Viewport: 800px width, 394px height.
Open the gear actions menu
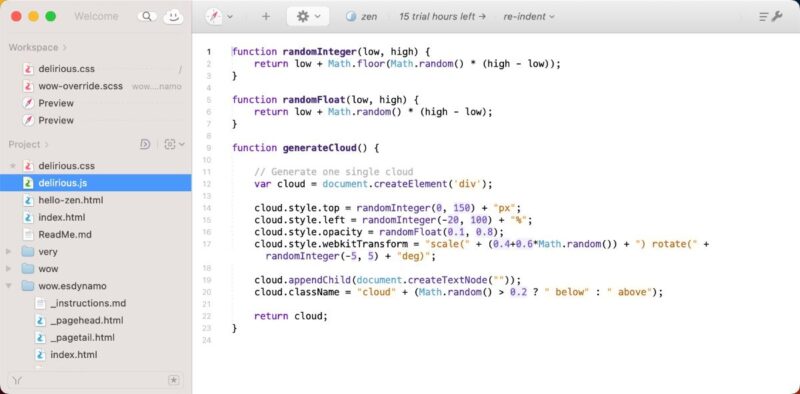(x=308, y=16)
